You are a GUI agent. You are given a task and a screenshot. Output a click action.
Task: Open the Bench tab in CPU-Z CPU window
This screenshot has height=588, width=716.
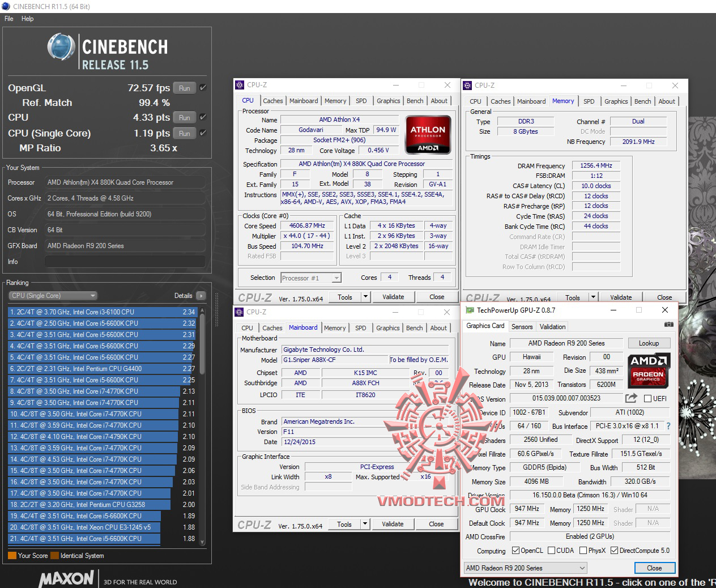pyautogui.click(x=415, y=101)
